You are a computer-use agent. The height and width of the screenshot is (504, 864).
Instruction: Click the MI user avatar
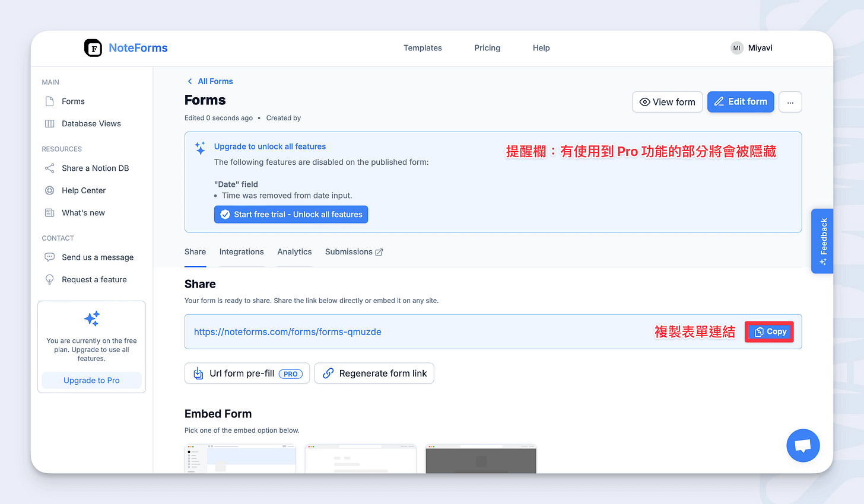click(737, 48)
